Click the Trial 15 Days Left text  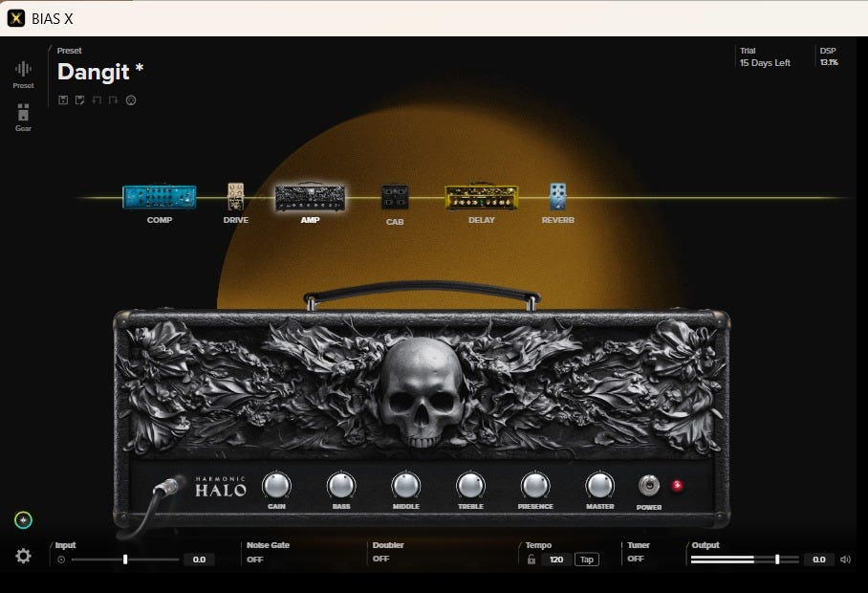coord(765,57)
